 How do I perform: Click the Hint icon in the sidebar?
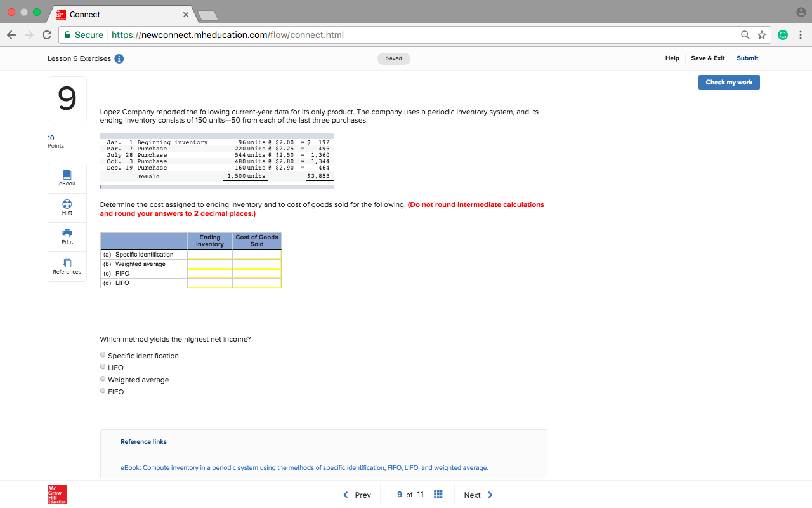(x=67, y=208)
